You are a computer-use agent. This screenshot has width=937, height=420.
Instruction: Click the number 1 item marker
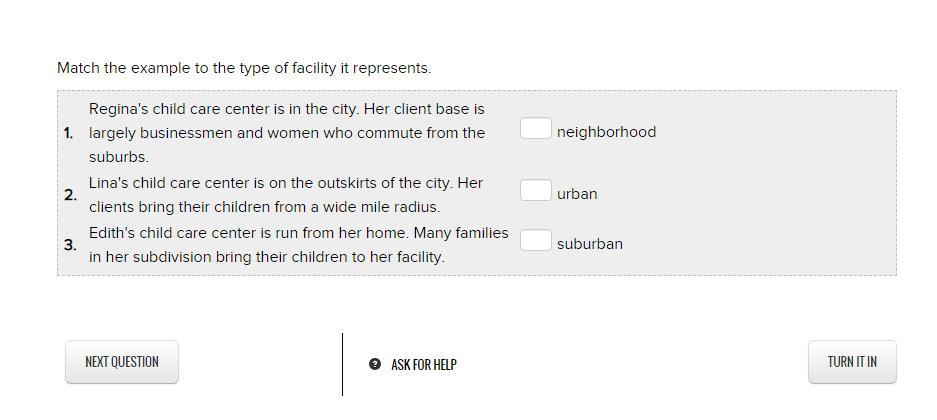coord(69,133)
